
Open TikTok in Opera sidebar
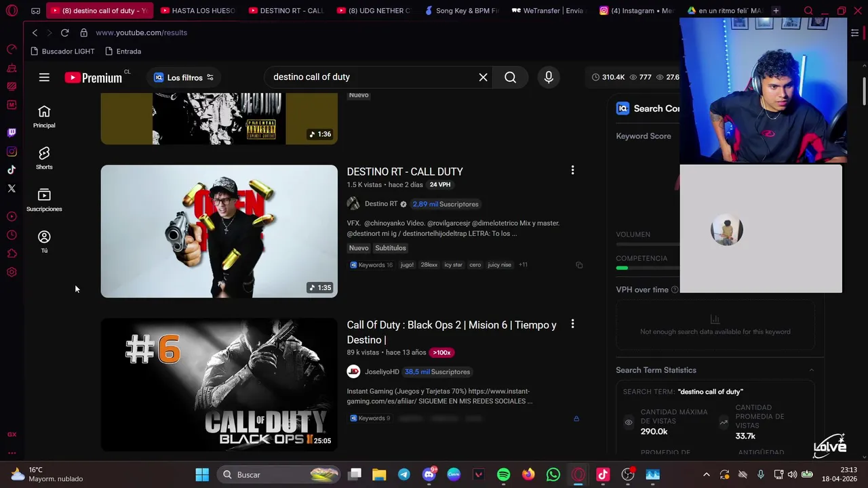pyautogui.click(x=12, y=170)
